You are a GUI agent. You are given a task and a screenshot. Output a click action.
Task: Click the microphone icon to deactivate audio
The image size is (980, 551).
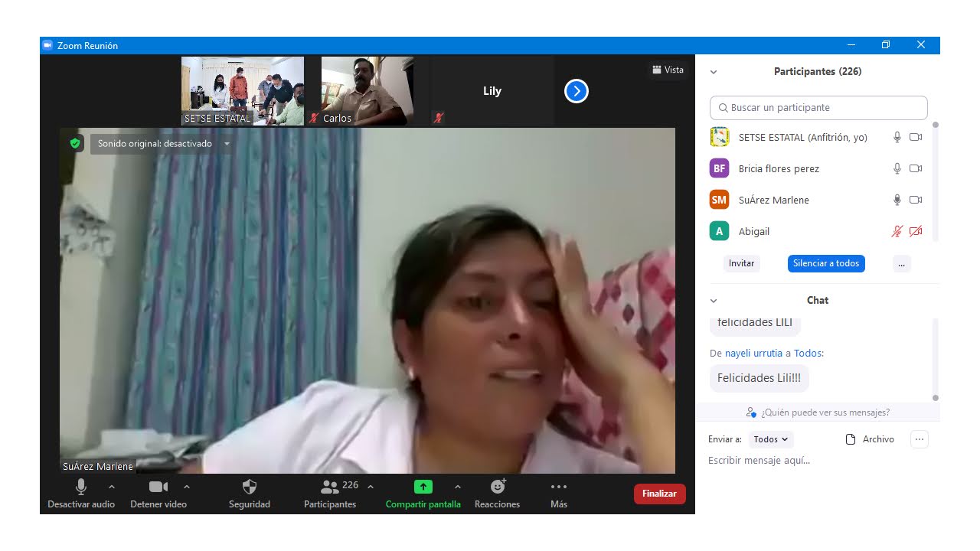[81, 487]
